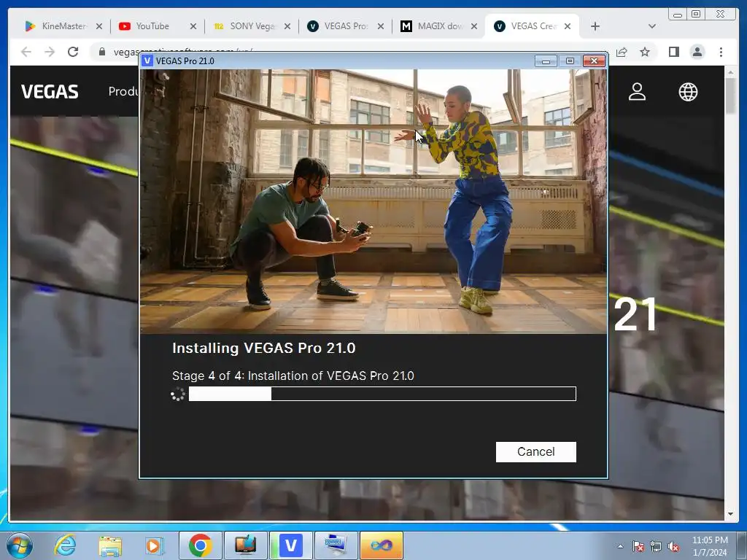Click the Chrome address bar
Viewport: 747px width, 560px height.
pyautogui.click(x=352, y=52)
